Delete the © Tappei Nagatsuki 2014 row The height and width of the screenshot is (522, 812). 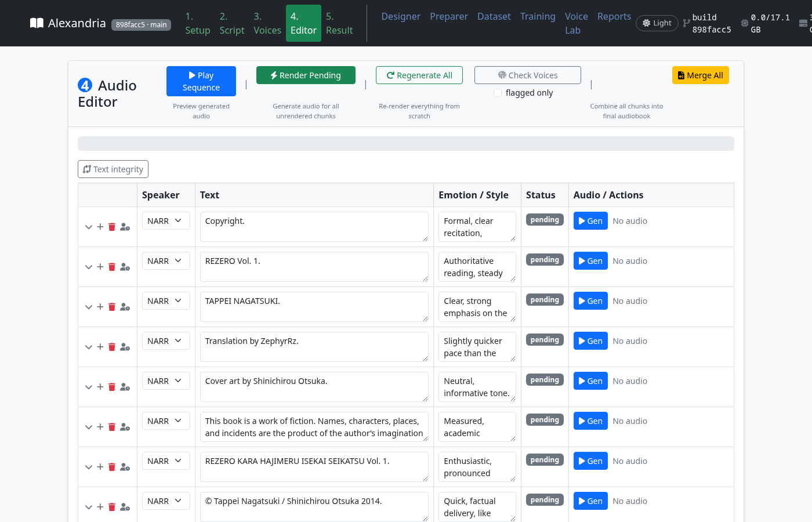[112, 507]
